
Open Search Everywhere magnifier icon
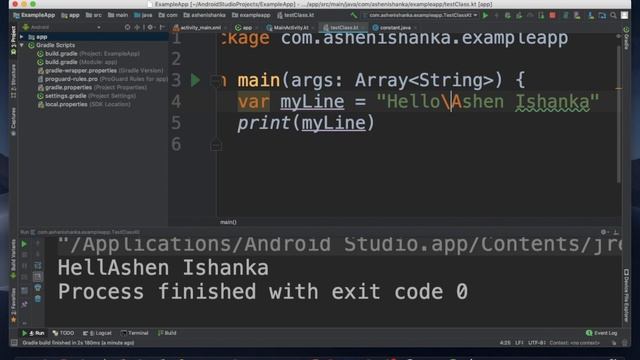click(613, 16)
